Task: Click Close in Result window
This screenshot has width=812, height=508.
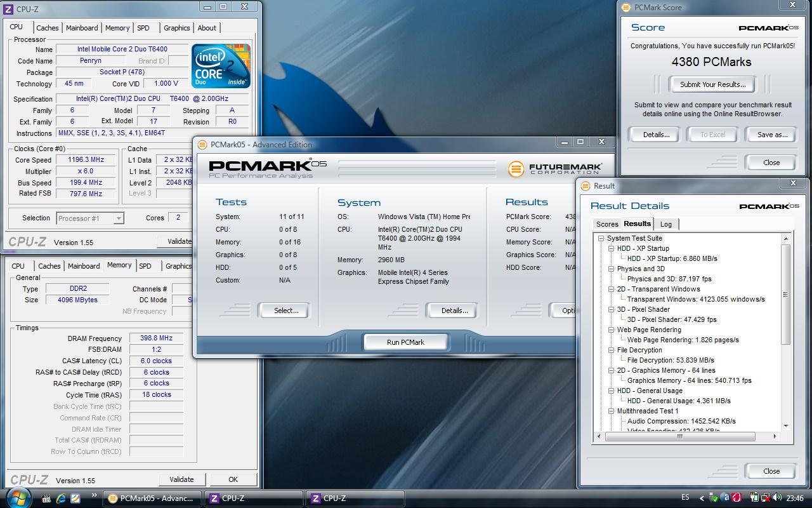Action: pos(771,471)
